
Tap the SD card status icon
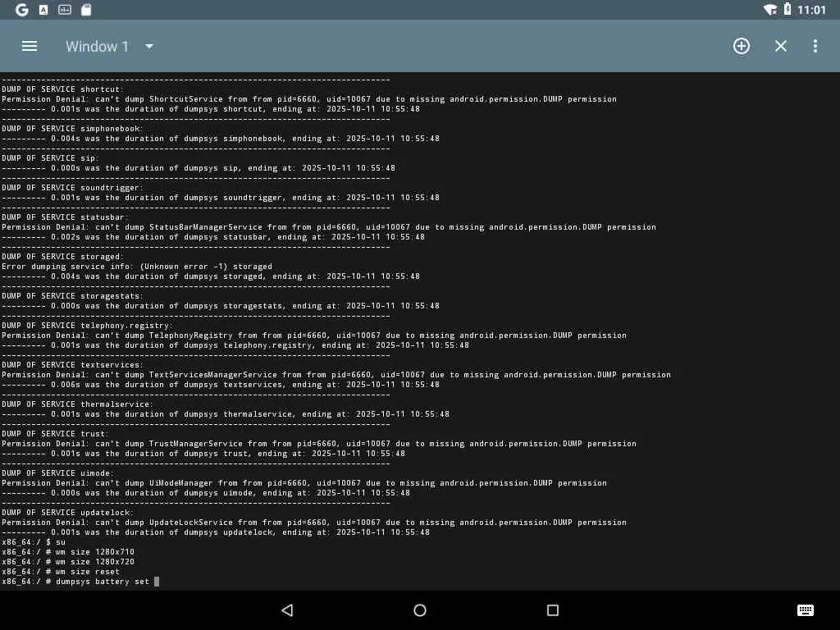tap(85, 10)
